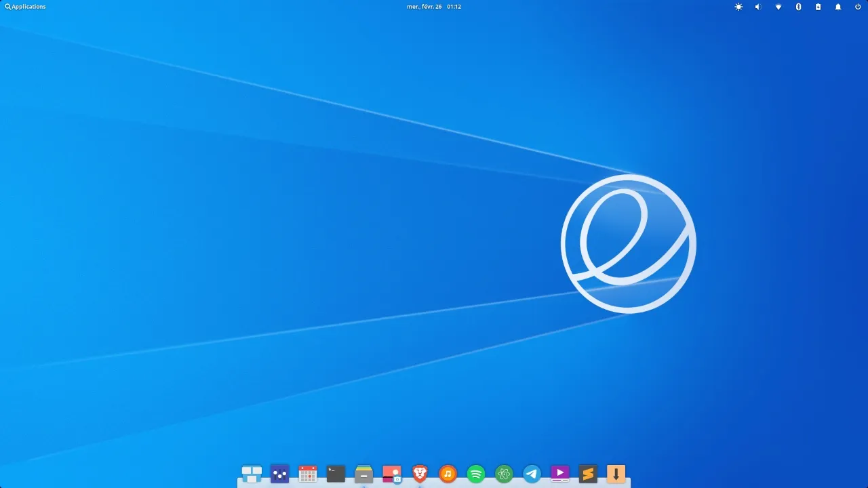This screenshot has height=488, width=868.
Task: Launch Telegram from the dock
Action: pos(532,474)
